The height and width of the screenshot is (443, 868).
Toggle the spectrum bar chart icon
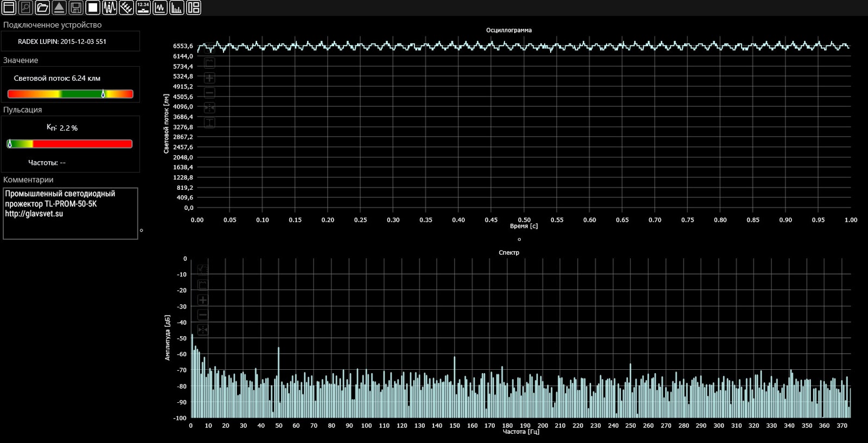(177, 8)
